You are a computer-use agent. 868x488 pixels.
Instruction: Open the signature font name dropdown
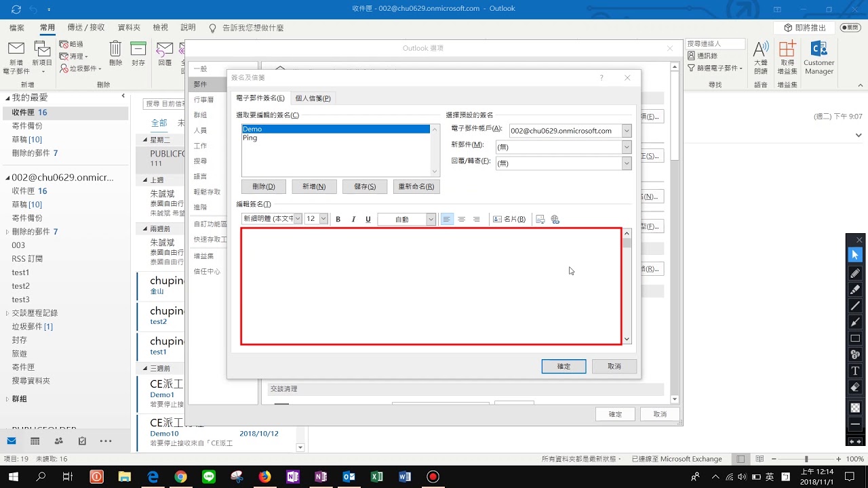[x=298, y=219]
